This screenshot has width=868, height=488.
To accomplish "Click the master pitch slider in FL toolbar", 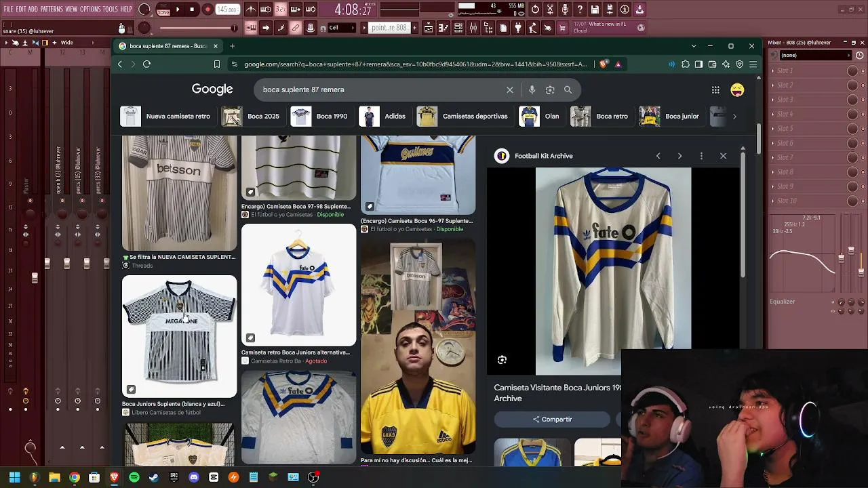I will pyautogui.click(x=197, y=28).
